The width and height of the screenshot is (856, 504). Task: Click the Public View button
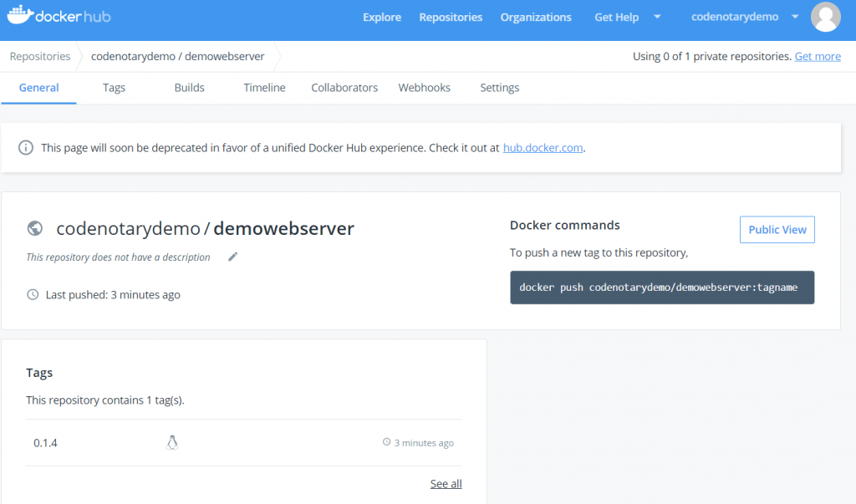click(777, 230)
